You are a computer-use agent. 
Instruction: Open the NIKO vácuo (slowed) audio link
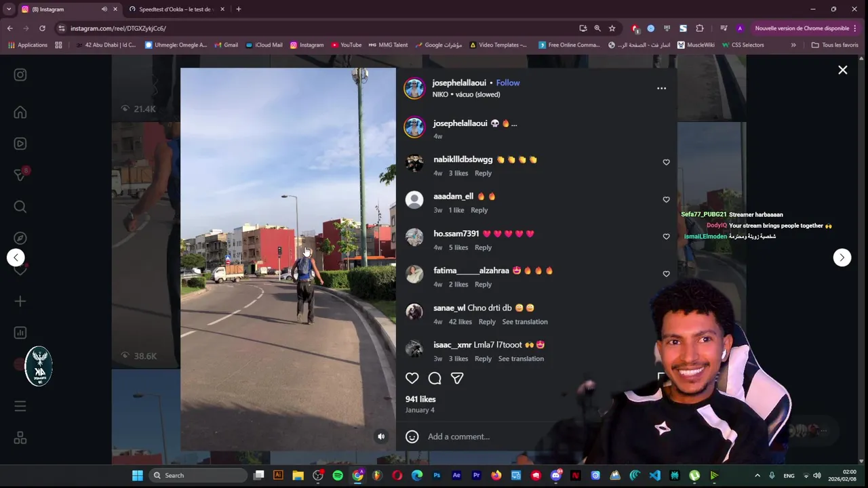(466, 94)
